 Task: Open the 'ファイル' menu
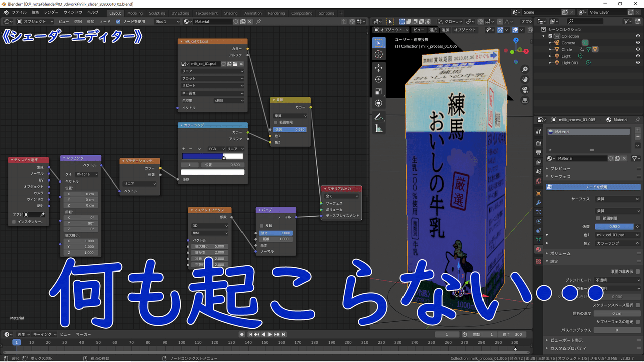tap(19, 12)
